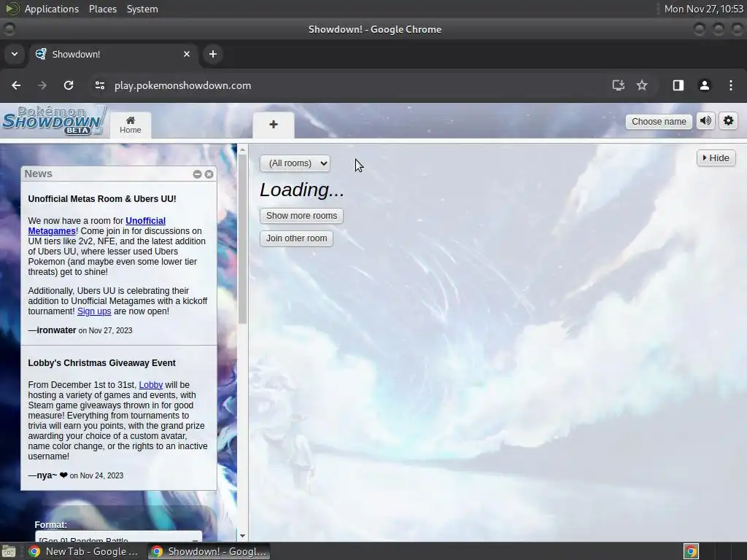Image resolution: width=747 pixels, height=560 pixels.
Task: Click the date and time clock
Action: point(704,9)
